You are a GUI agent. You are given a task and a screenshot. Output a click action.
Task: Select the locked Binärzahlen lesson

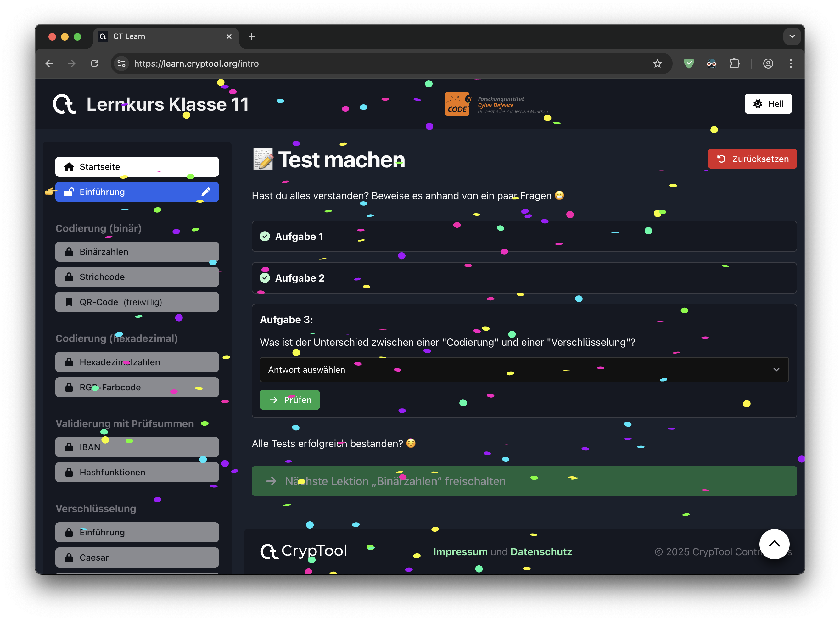coord(137,252)
